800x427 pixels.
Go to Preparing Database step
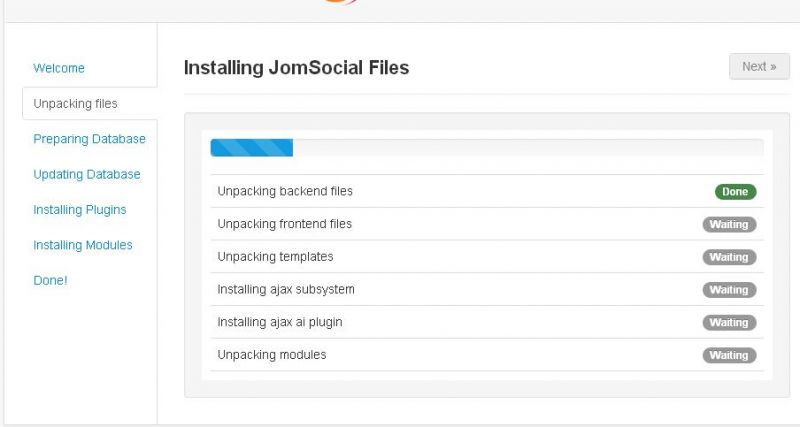[x=89, y=139]
